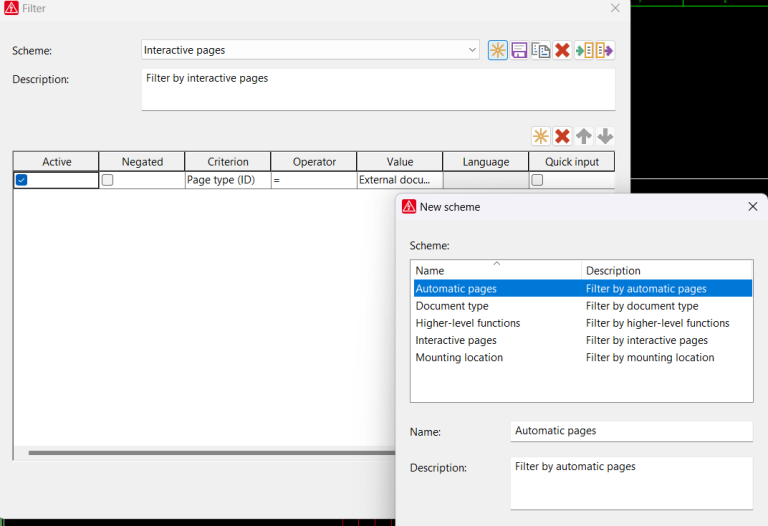
Task: Click 'Filter by document type' description cell
Action: 642,306
